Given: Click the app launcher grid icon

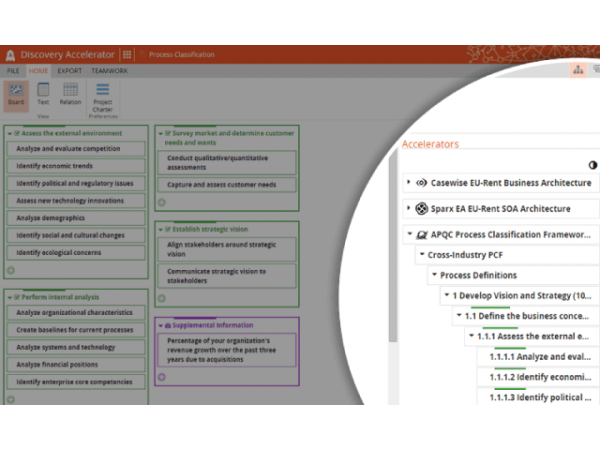Looking at the screenshot, I should click(127, 54).
